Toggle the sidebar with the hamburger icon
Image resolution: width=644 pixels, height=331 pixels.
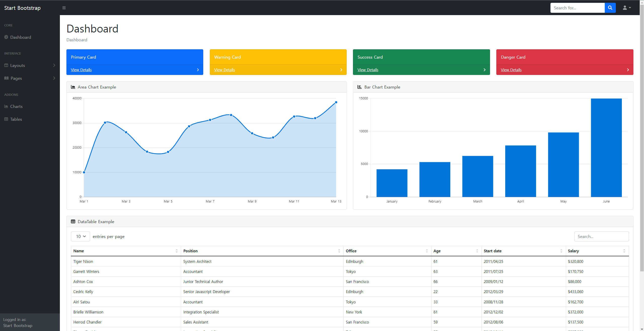tap(64, 8)
